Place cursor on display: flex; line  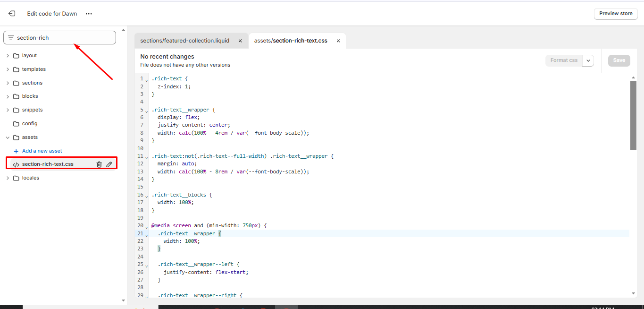179,117
